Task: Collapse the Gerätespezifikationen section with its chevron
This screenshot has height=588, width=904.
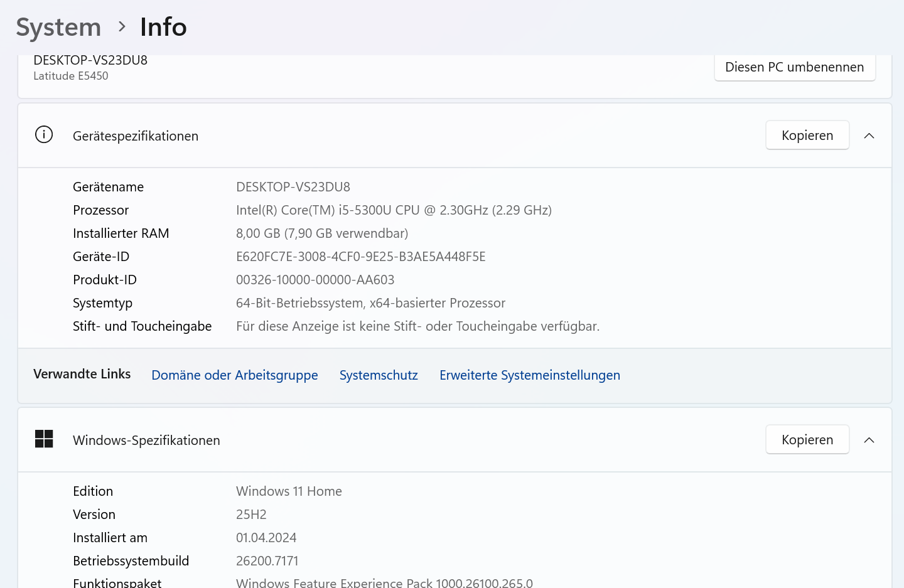Action: (x=869, y=136)
